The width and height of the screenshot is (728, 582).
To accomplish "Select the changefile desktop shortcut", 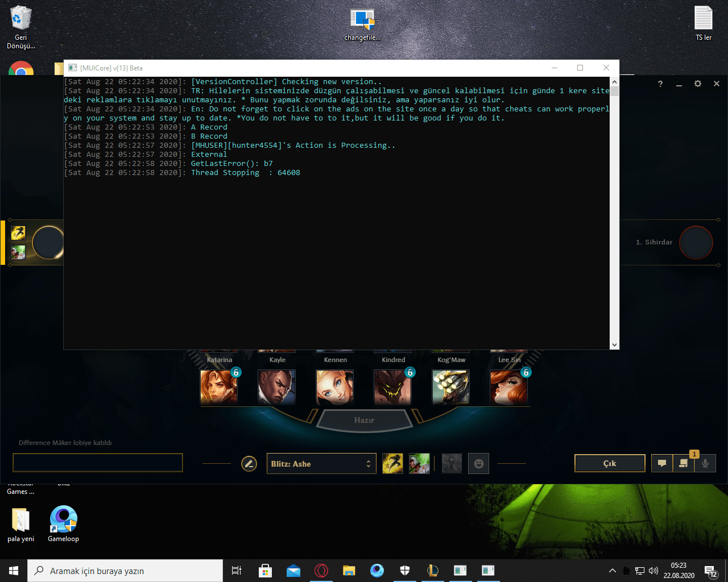I will [x=362, y=25].
